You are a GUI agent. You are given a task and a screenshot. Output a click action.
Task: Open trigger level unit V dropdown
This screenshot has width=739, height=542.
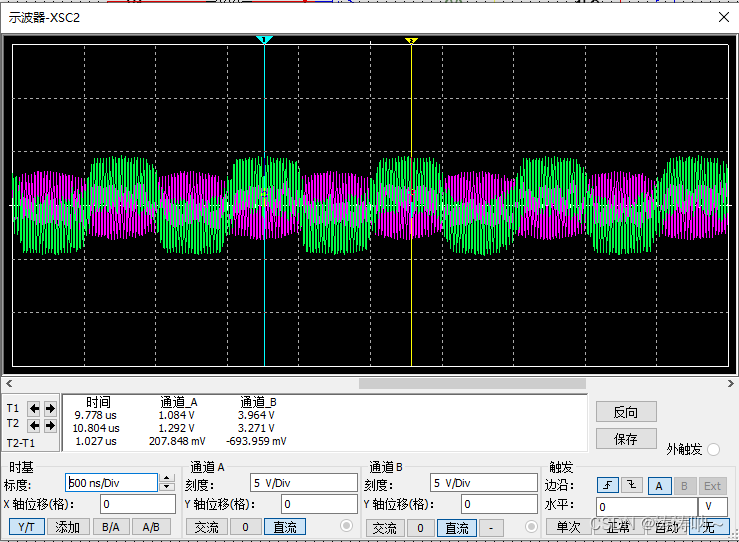(714, 507)
